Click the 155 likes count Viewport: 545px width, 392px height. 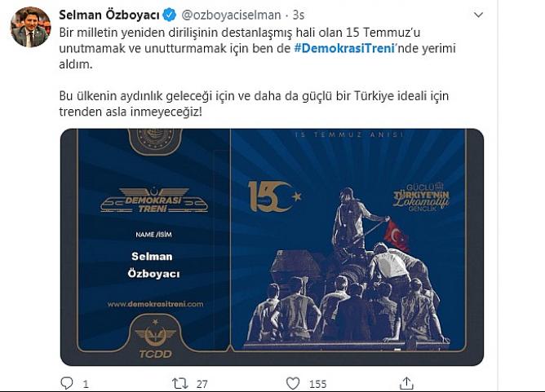pos(317,384)
